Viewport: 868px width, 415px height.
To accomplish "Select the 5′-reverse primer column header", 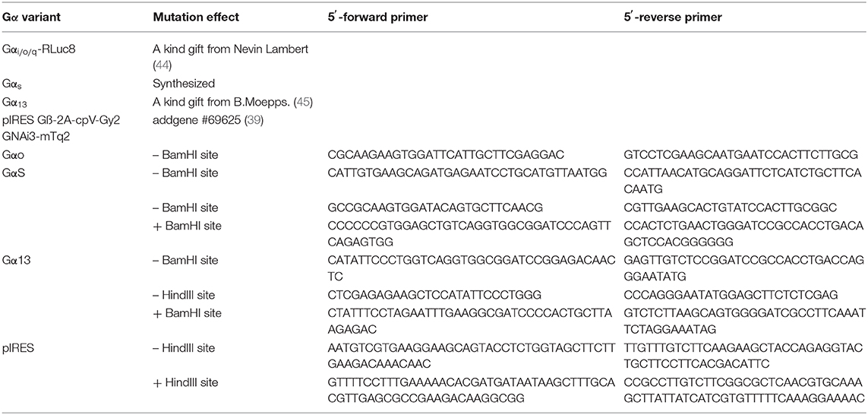I will (673, 17).
